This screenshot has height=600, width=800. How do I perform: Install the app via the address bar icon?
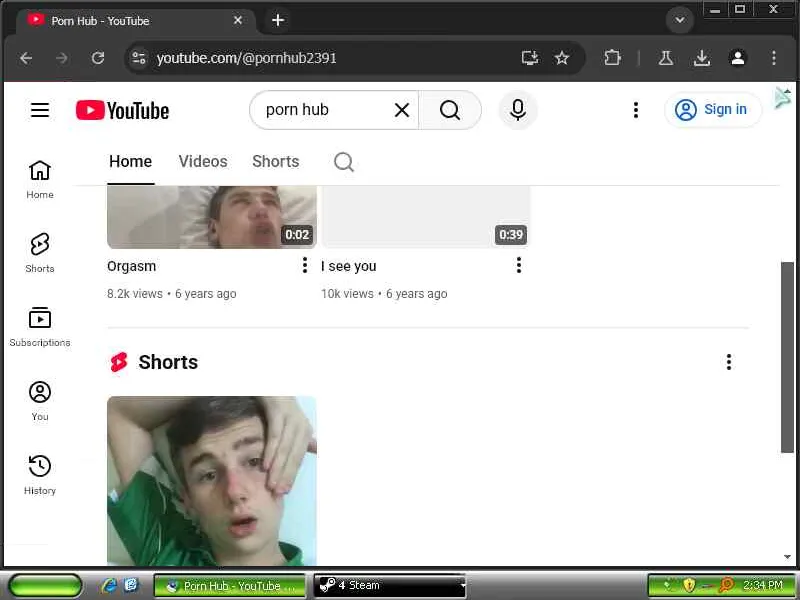(x=530, y=58)
